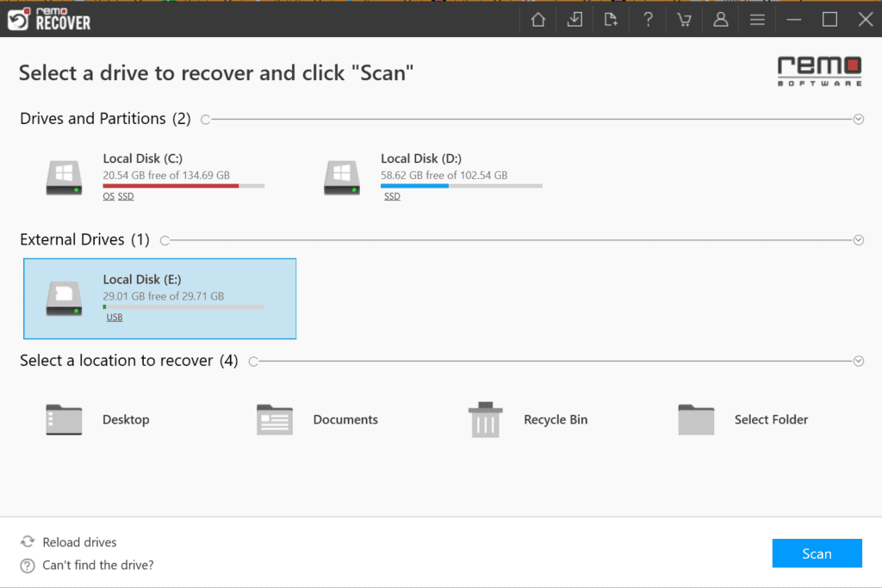Viewport: 882px width, 588px height.
Task: Start scanning with the Scan button
Action: coord(817,553)
